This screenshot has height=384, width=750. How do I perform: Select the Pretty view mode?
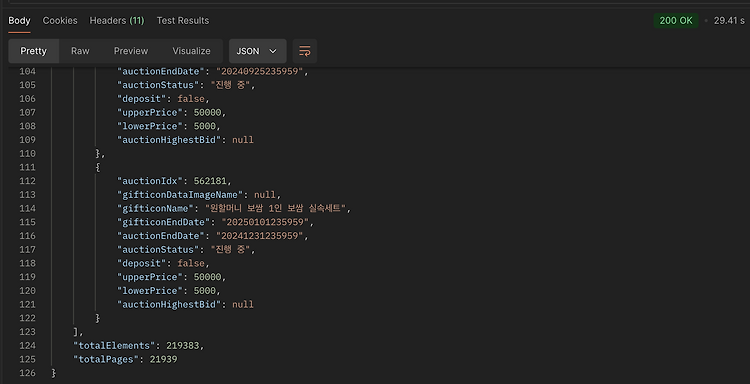click(x=33, y=51)
